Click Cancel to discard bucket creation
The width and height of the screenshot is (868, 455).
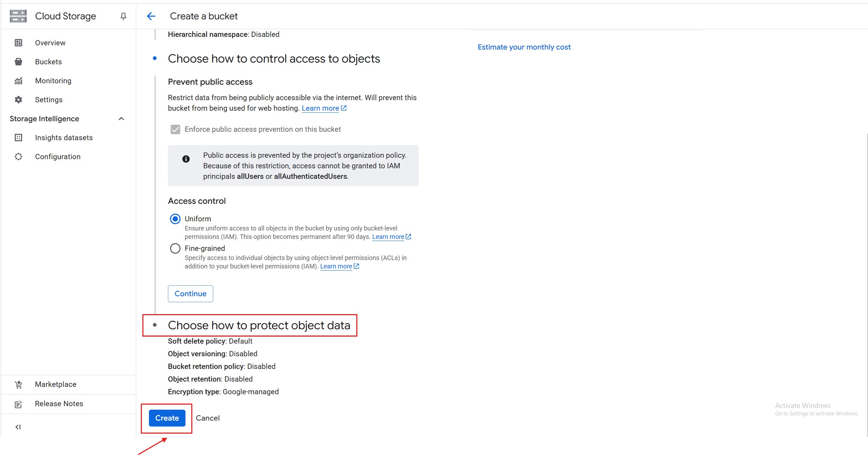(x=208, y=418)
